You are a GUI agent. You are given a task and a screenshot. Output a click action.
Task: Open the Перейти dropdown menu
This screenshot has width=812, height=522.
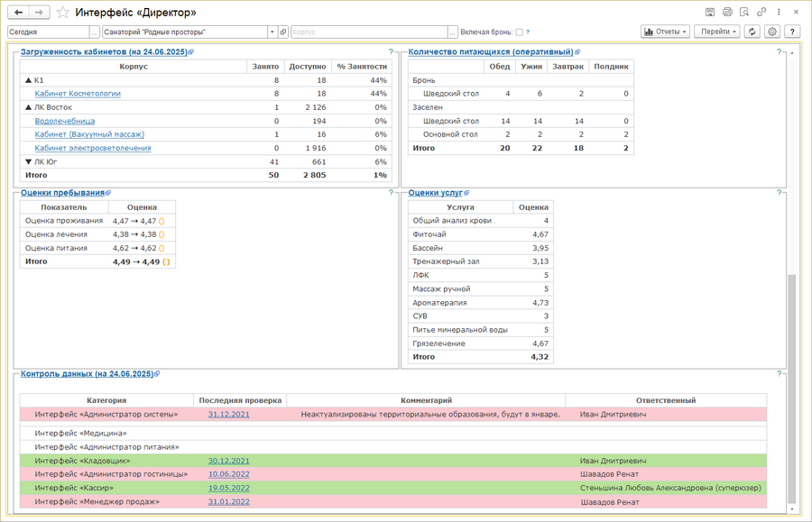tap(717, 32)
